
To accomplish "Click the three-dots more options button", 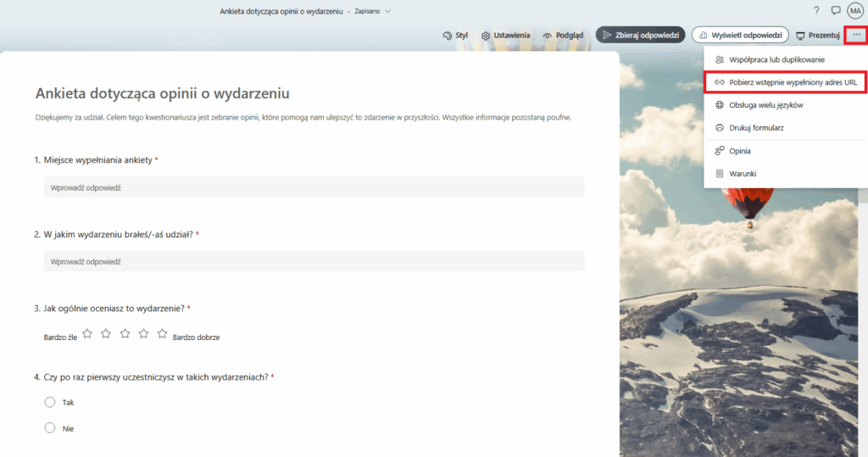I will coord(856,35).
